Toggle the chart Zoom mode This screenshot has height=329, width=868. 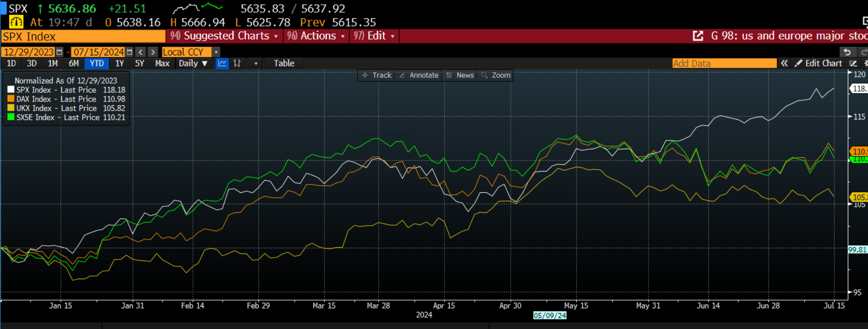pos(496,75)
